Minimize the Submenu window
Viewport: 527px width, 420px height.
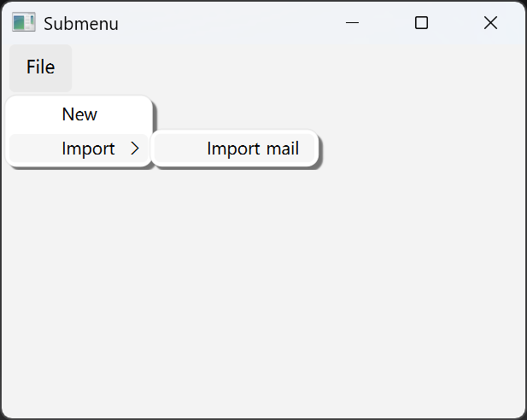352,23
